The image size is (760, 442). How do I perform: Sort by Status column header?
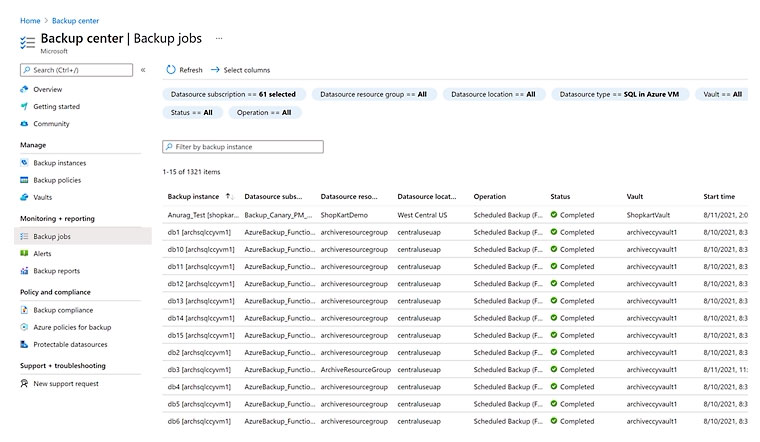(x=560, y=196)
